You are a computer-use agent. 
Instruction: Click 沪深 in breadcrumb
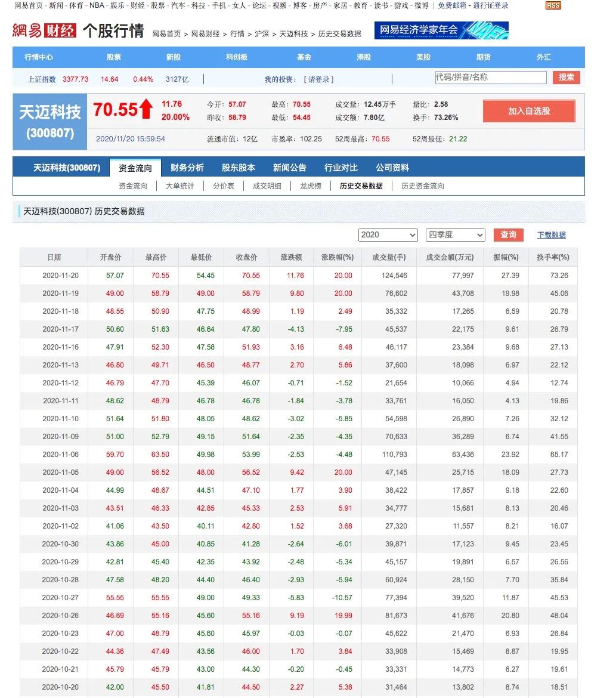coord(262,34)
